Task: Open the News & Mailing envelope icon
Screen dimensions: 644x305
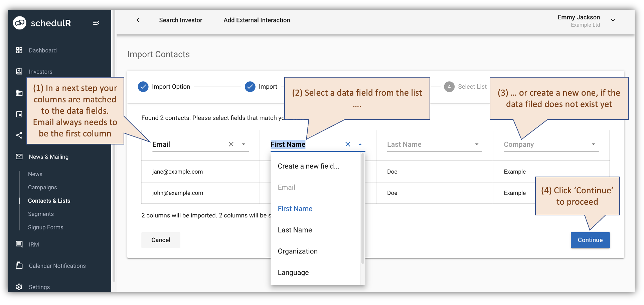Action: pos(19,157)
